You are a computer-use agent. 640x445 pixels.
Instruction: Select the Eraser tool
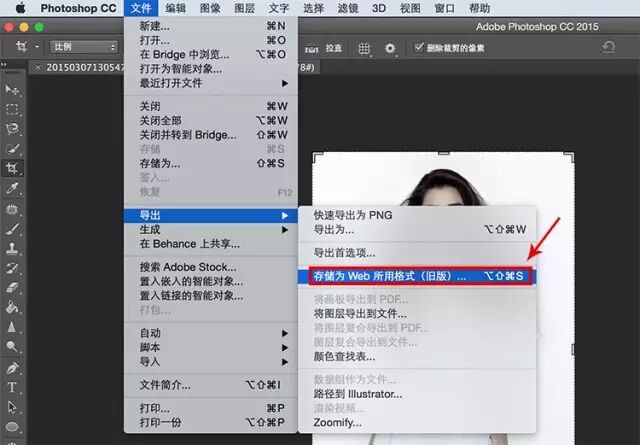[12, 287]
